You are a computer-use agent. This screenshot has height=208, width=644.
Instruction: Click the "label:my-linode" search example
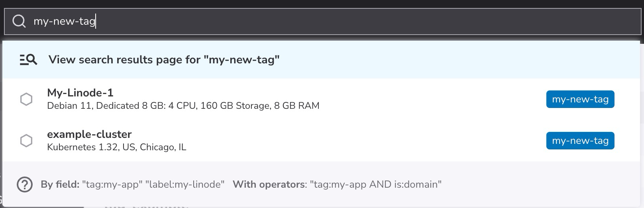point(185,184)
